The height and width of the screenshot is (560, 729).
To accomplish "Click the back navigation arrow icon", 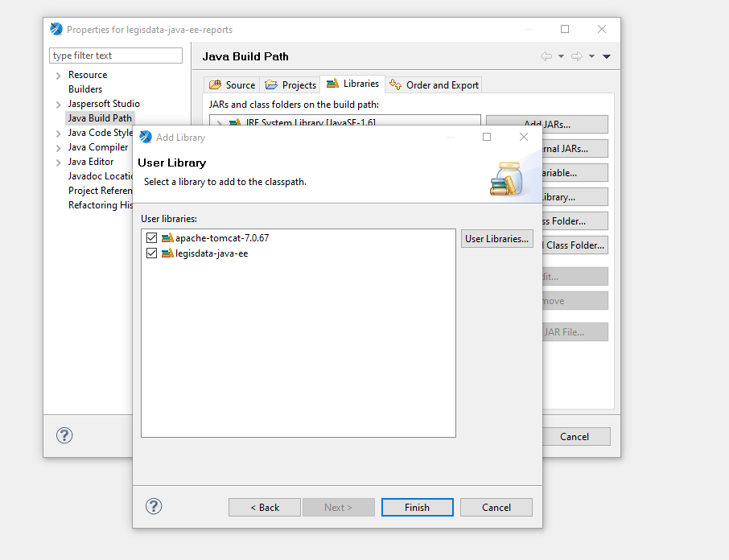I will tap(546, 56).
